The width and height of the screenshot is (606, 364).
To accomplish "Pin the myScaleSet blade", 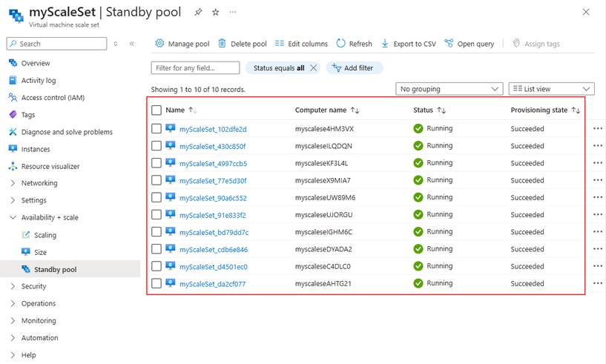I will (198, 12).
